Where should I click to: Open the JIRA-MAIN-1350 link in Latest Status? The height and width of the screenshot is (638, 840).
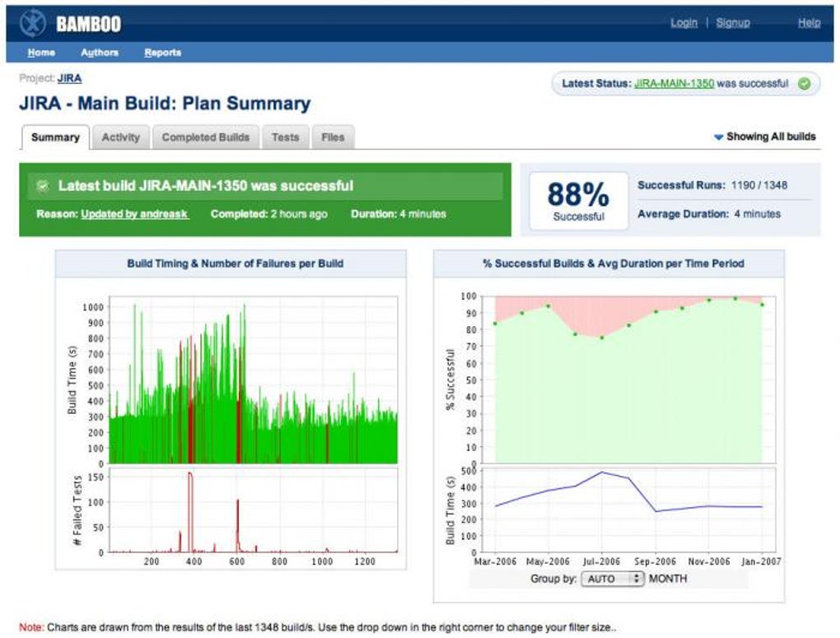point(674,84)
